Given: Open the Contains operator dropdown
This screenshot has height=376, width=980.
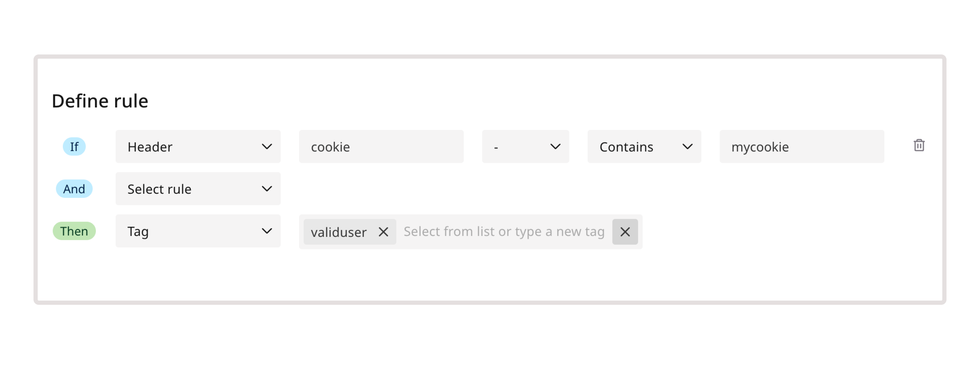Looking at the screenshot, I should [644, 147].
